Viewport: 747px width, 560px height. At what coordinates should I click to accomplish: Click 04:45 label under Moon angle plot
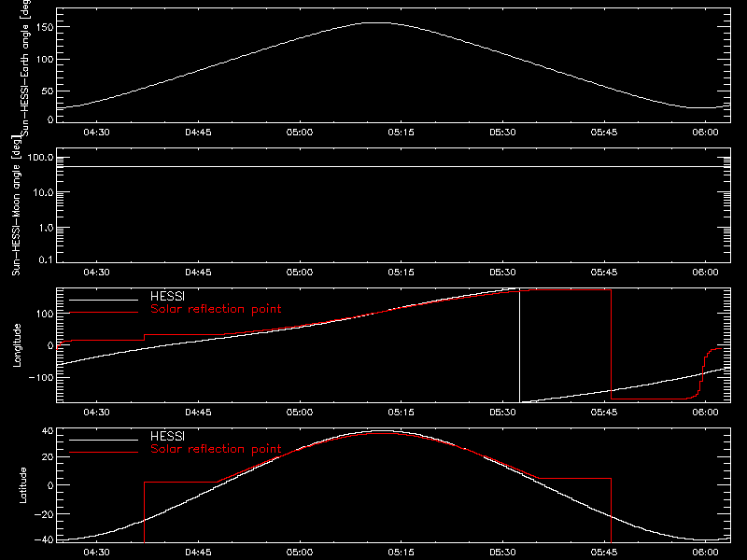[x=198, y=273]
